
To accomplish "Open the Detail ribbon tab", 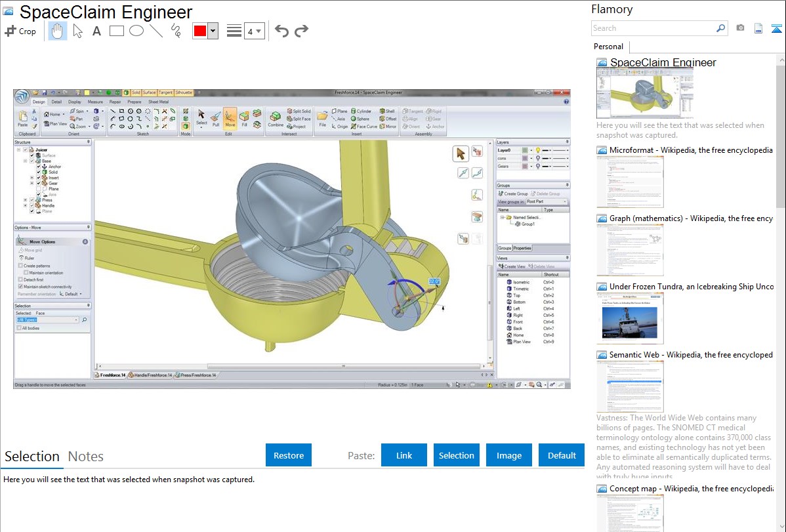I will tap(56, 102).
